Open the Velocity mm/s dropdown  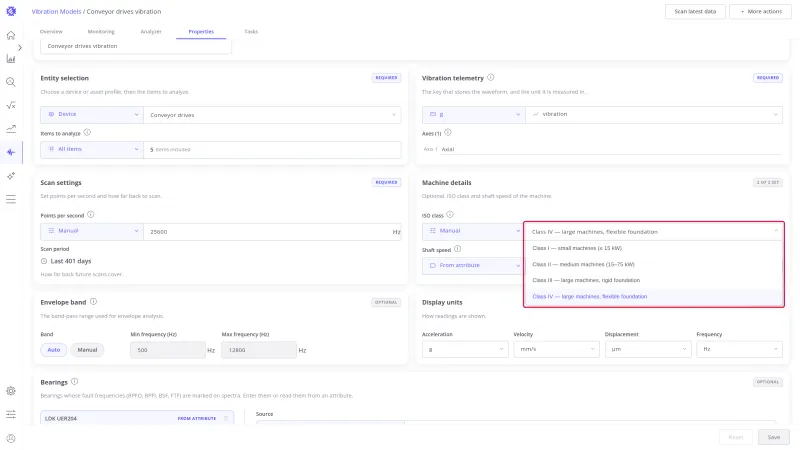(557, 349)
